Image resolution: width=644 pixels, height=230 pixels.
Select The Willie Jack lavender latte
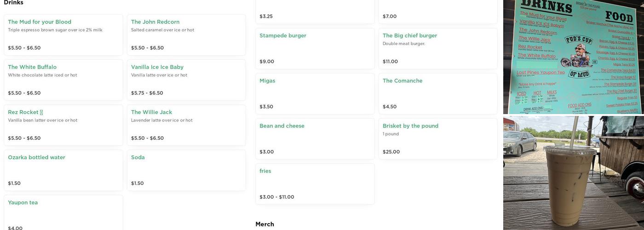[x=186, y=125]
